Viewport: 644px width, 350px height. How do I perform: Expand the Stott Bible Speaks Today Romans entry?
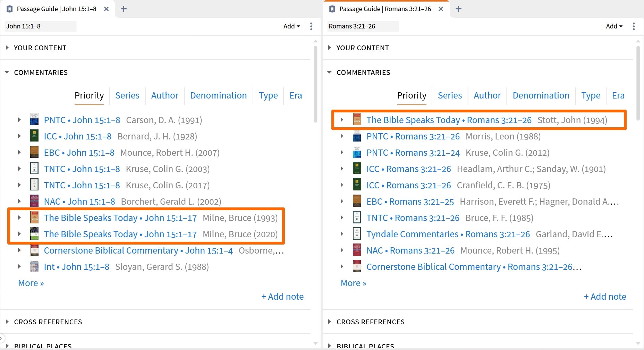342,120
